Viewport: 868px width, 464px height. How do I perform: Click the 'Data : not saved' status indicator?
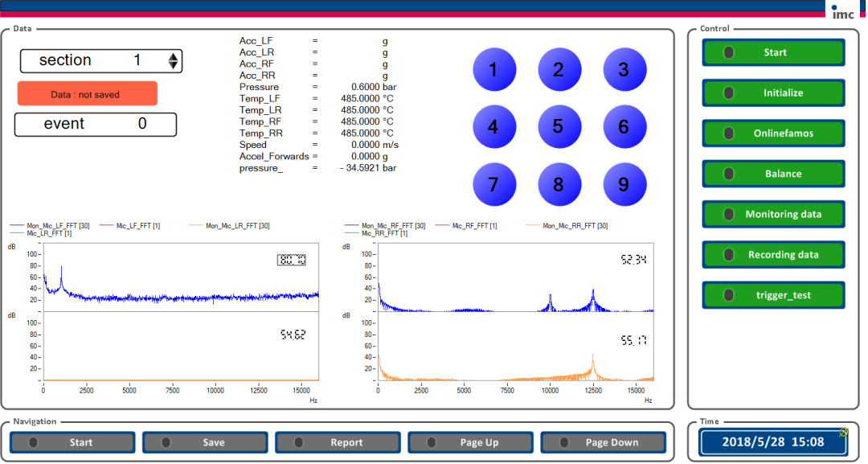[x=88, y=93]
